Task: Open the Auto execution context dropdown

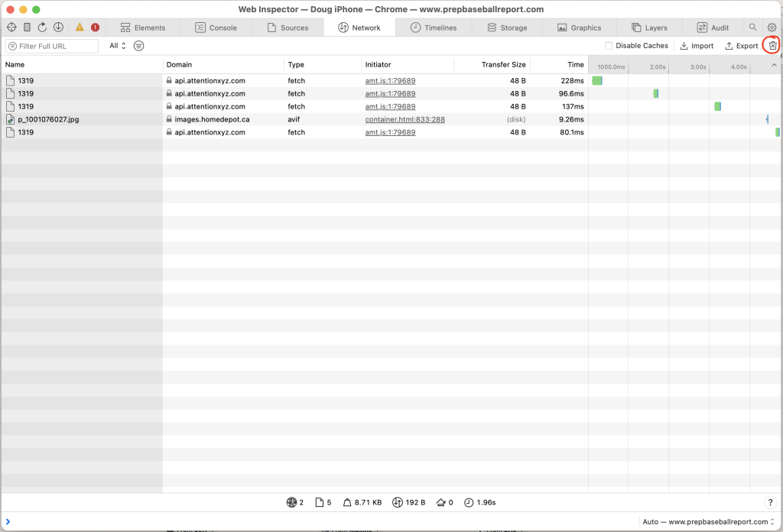Action: tap(708, 521)
